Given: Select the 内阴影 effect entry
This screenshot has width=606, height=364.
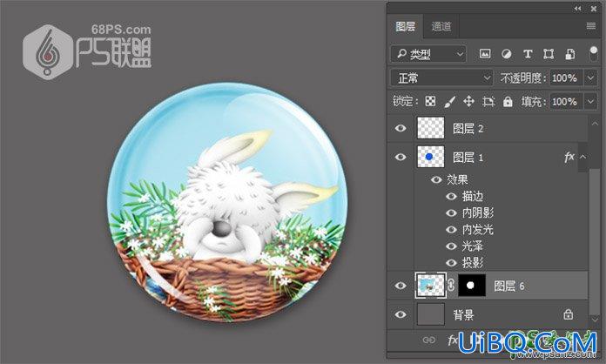Looking at the screenshot, I should (x=478, y=212).
